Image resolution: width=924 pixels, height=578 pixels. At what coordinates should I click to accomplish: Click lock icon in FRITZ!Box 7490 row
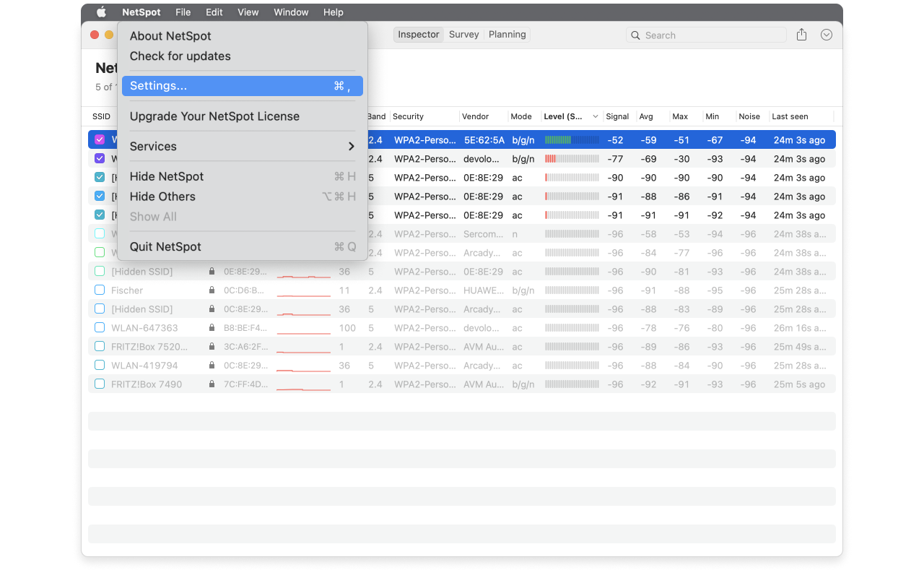212,384
